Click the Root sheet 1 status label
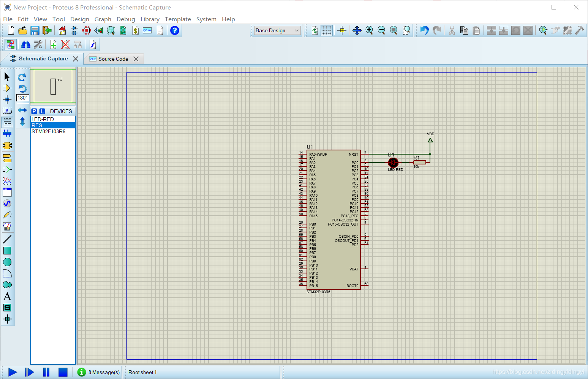The width and height of the screenshot is (588, 379). (x=142, y=372)
